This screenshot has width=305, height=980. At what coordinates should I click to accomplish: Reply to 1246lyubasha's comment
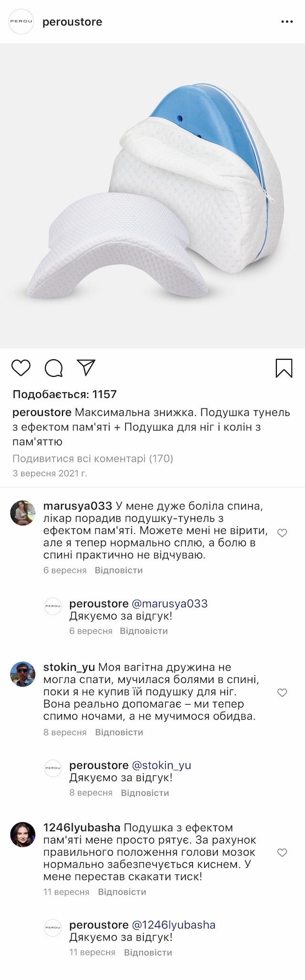point(122,892)
